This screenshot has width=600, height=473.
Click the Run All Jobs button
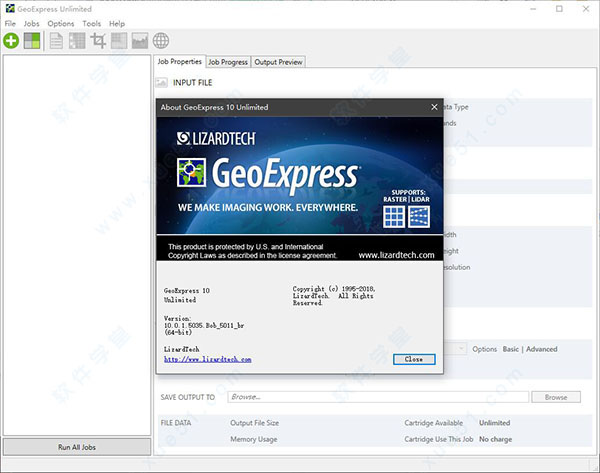coord(76,446)
